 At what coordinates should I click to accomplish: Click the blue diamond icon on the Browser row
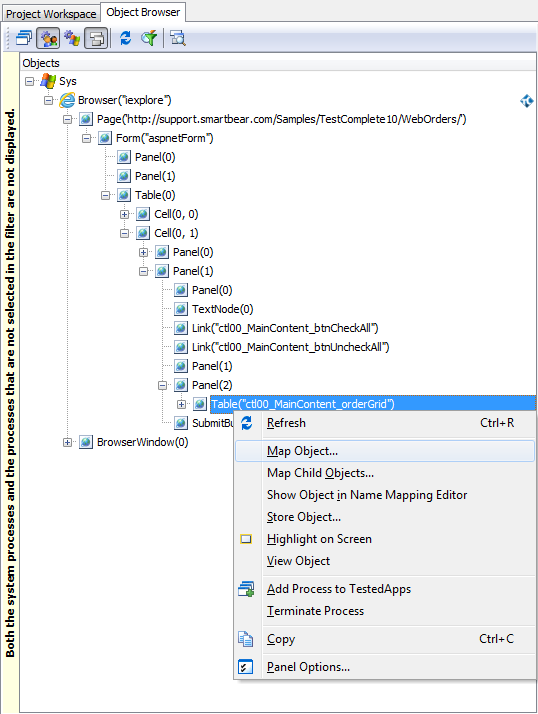(x=527, y=101)
